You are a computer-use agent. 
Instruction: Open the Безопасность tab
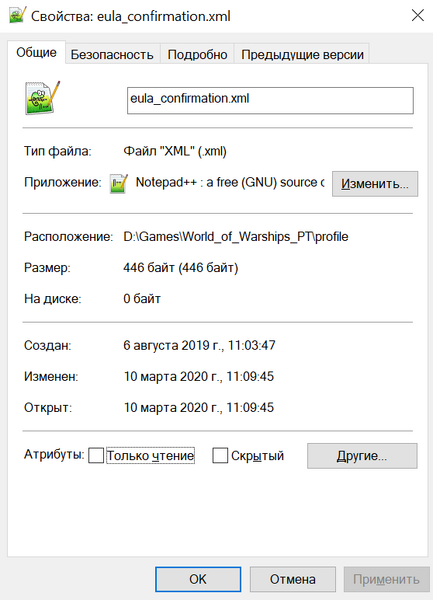pyautogui.click(x=112, y=55)
